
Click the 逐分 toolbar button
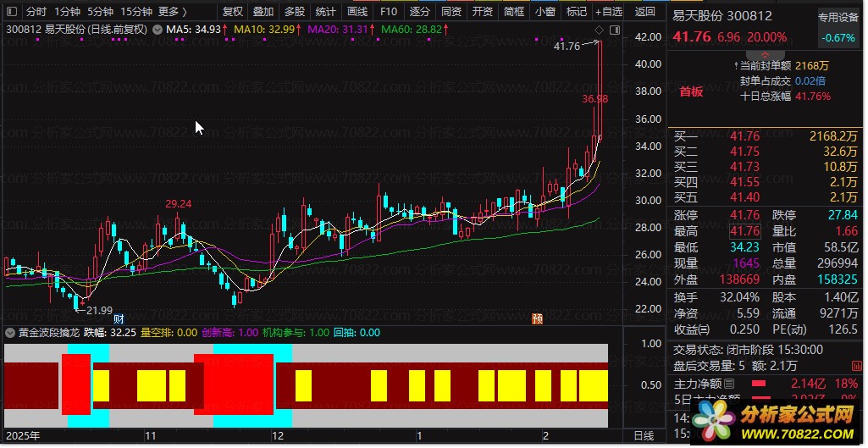[420, 12]
